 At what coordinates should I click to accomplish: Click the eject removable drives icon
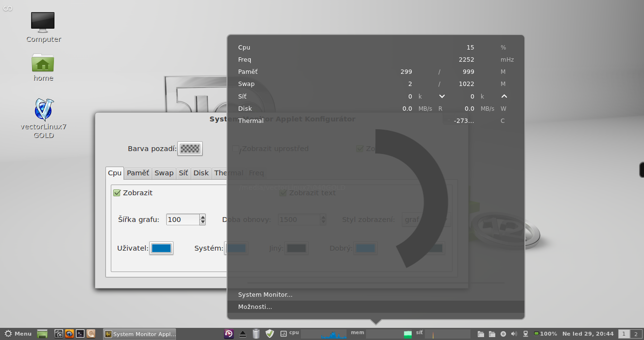[244, 334]
